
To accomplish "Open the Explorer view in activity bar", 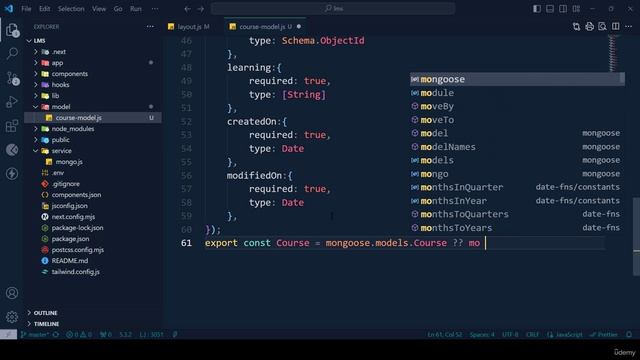I will pos(12,30).
